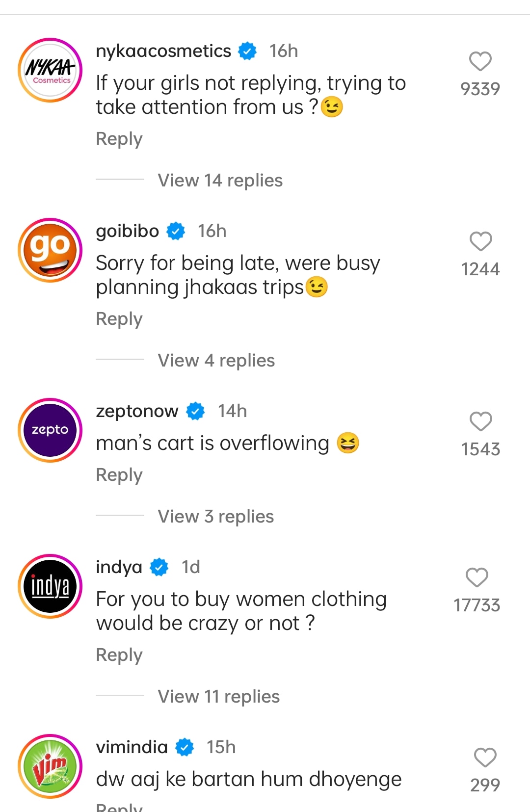The height and width of the screenshot is (812, 530).
Task: Show View 3 replies thread
Action: point(215,517)
